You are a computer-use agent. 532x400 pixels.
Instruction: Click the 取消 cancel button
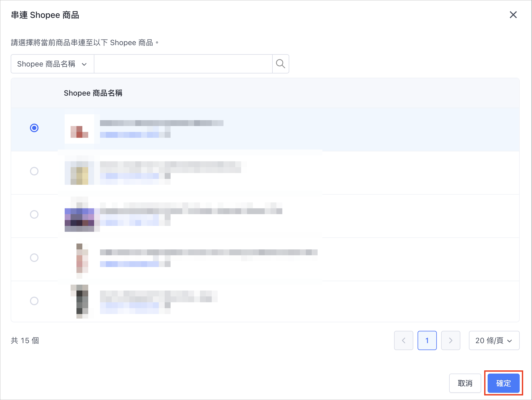465,383
